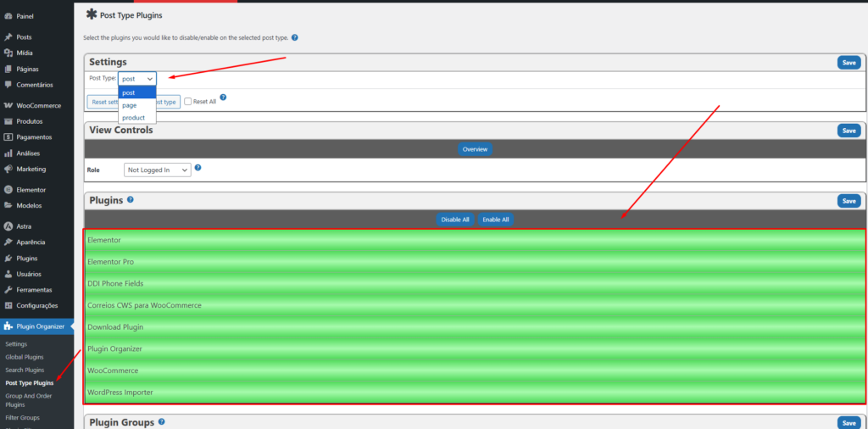Click the Astra logo icon

coord(8,226)
